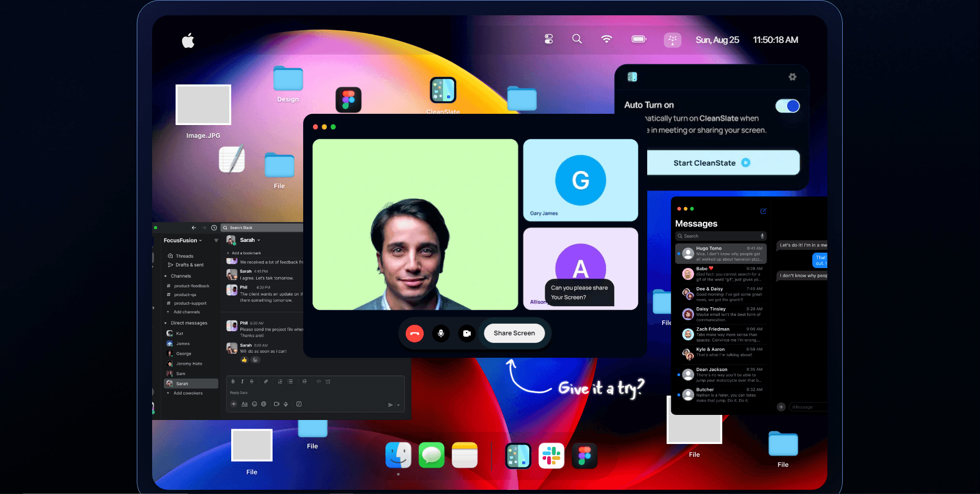
Task: Click the Messages search field
Action: [721, 236]
